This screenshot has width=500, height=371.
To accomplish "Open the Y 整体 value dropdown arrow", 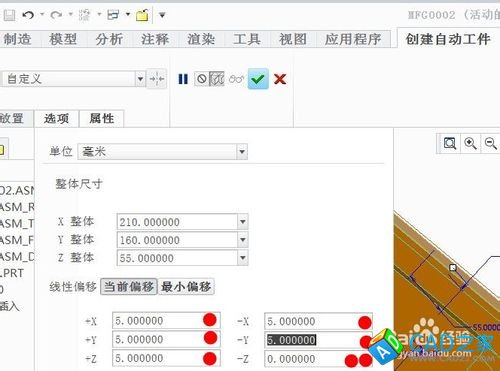I will (x=243, y=240).
